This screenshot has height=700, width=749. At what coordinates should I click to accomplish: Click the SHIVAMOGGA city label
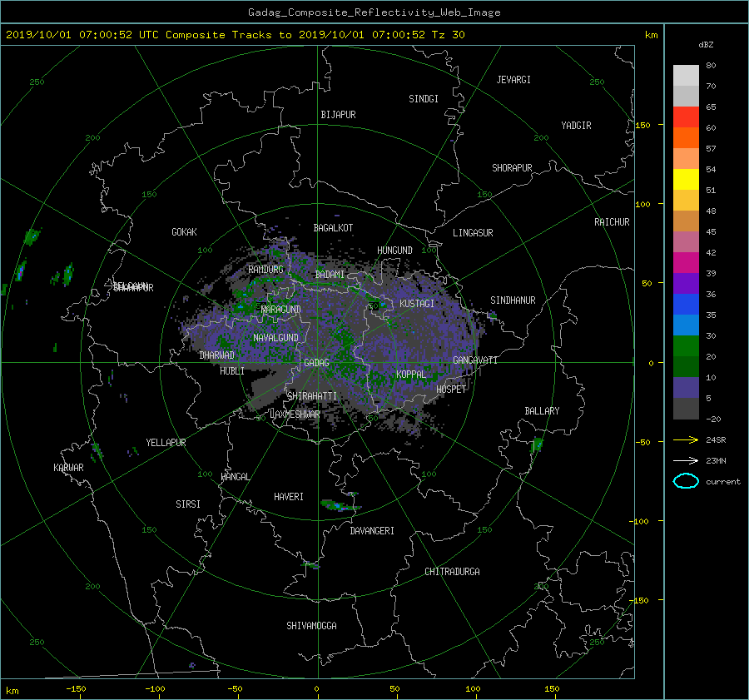pos(311,625)
